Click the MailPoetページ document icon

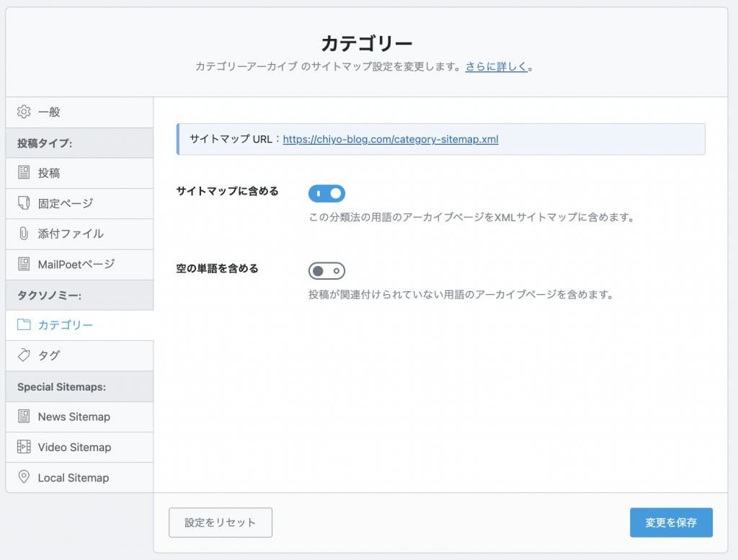point(24,264)
